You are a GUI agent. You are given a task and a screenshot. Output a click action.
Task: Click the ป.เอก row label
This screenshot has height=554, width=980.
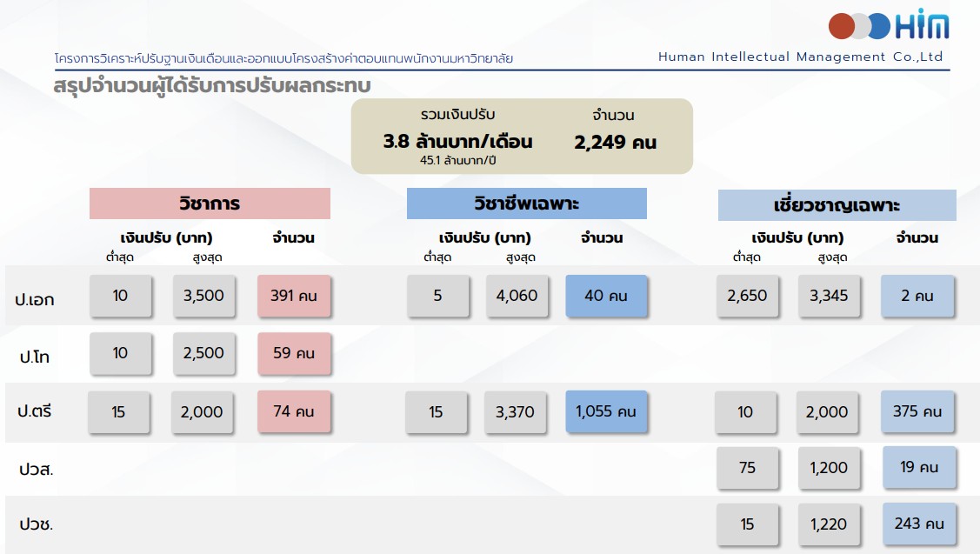click(35, 299)
